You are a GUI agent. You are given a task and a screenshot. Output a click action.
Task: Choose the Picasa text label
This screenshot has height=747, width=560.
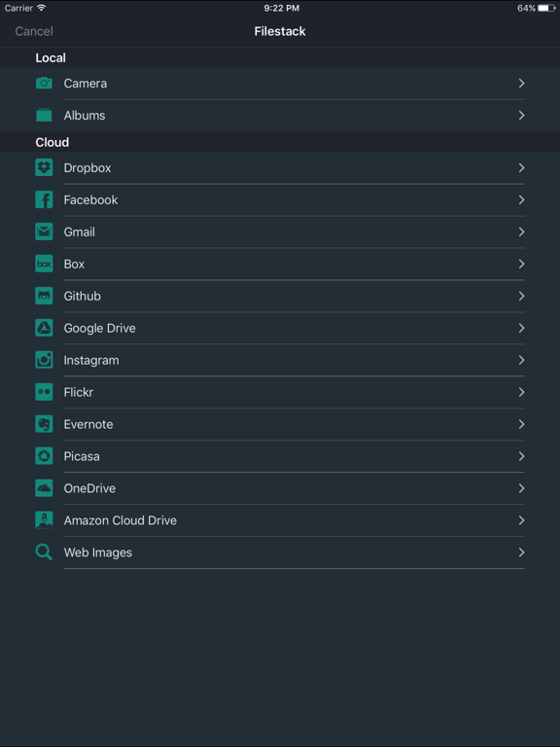pos(82,456)
